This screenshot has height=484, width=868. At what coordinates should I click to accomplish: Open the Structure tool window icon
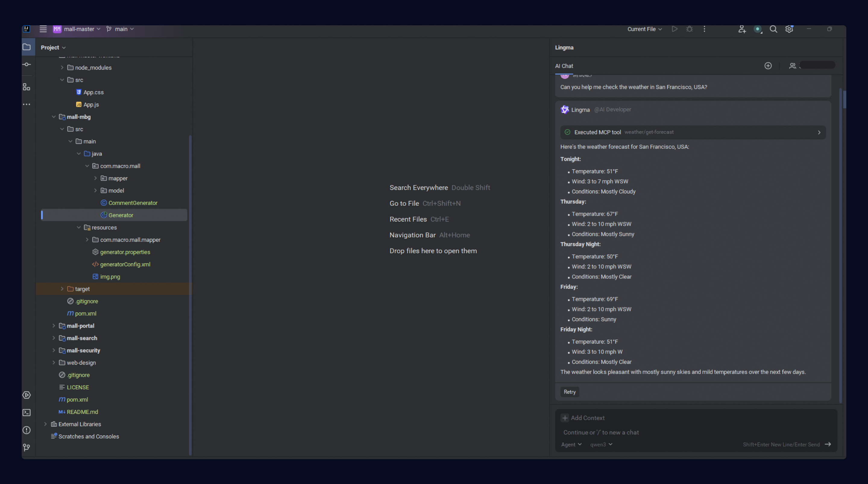pyautogui.click(x=27, y=87)
